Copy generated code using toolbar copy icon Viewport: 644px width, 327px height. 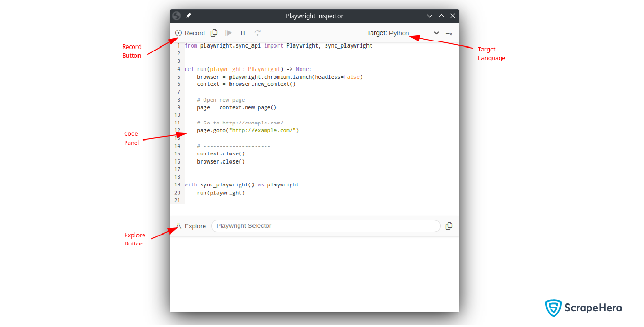click(x=214, y=33)
